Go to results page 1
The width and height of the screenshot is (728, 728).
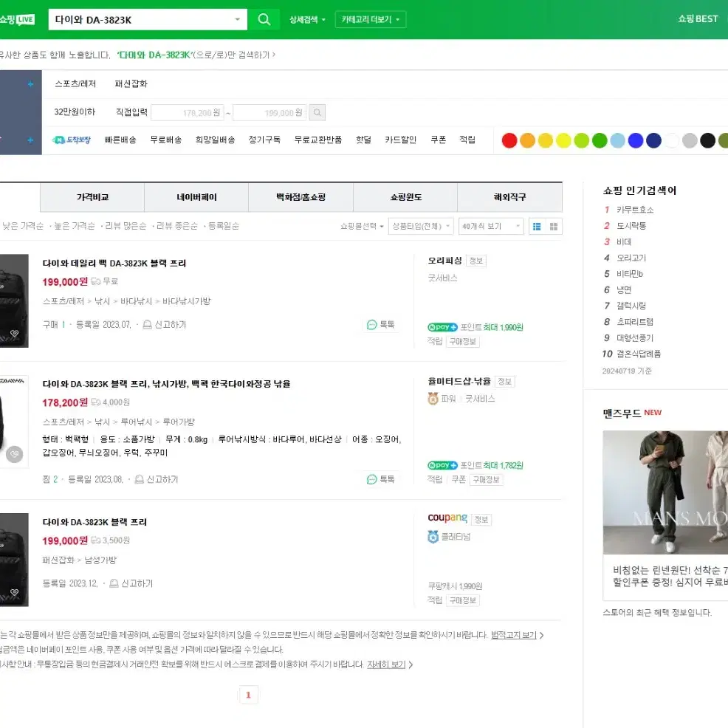(248, 695)
